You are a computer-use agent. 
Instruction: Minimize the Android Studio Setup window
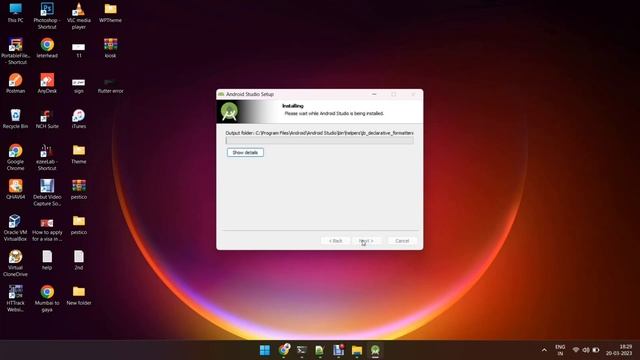click(374, 94)
